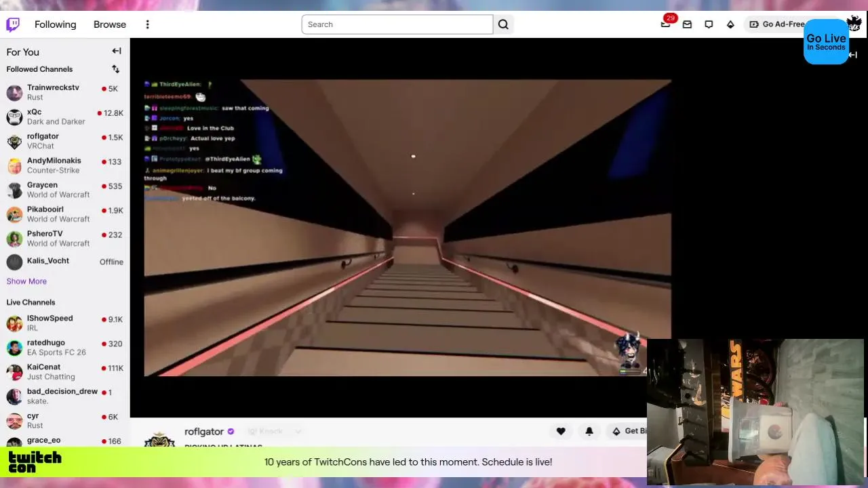The image size is (868, 488).
Task: Select roflgator in Followed Channels
Action: coord(65,141)
